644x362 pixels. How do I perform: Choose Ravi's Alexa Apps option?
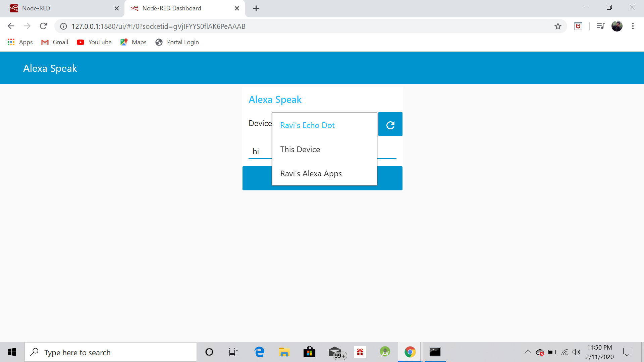tap(311, 173)
